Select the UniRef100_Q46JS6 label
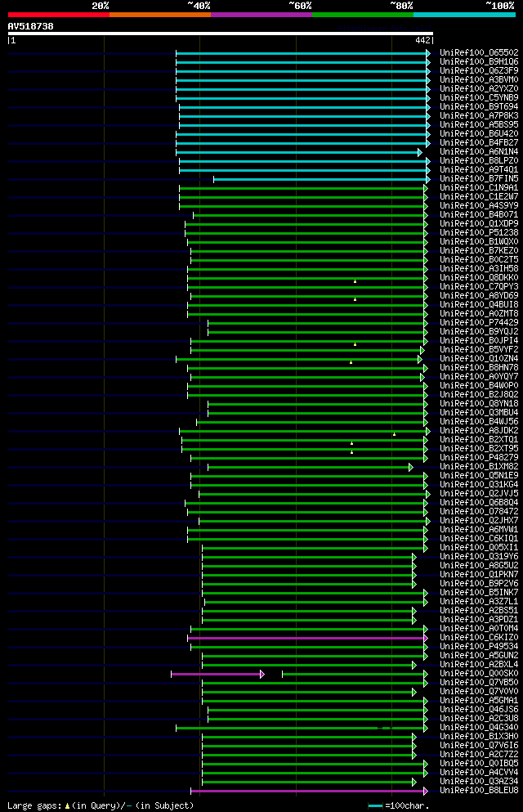The height and width of the screenshot is (812, 523). (x=479, y=710)
